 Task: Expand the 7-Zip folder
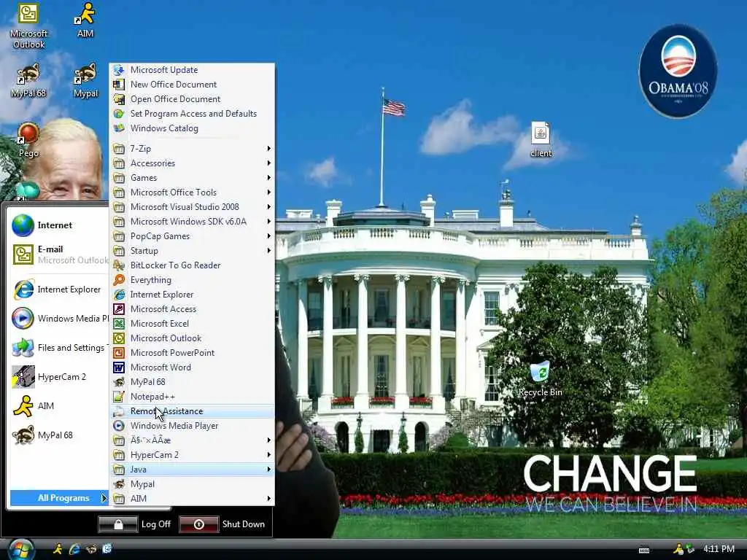pyautogui.click(x=193, y=149)
